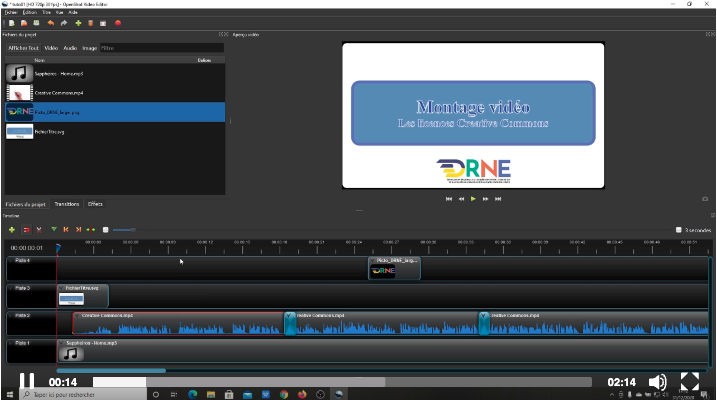Image resolution: width=717 pixels, height=400 pixels.
Task: Select the Creative Commons.mp4 file row
Action: [x=115, y=93]
